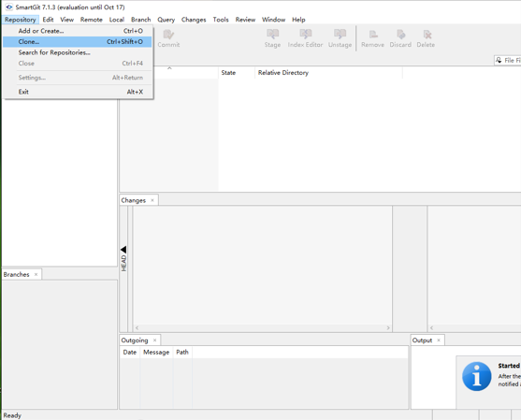Select Clone... from Repository menu
The width and height of the screenshot is (521, 420).
78,41
